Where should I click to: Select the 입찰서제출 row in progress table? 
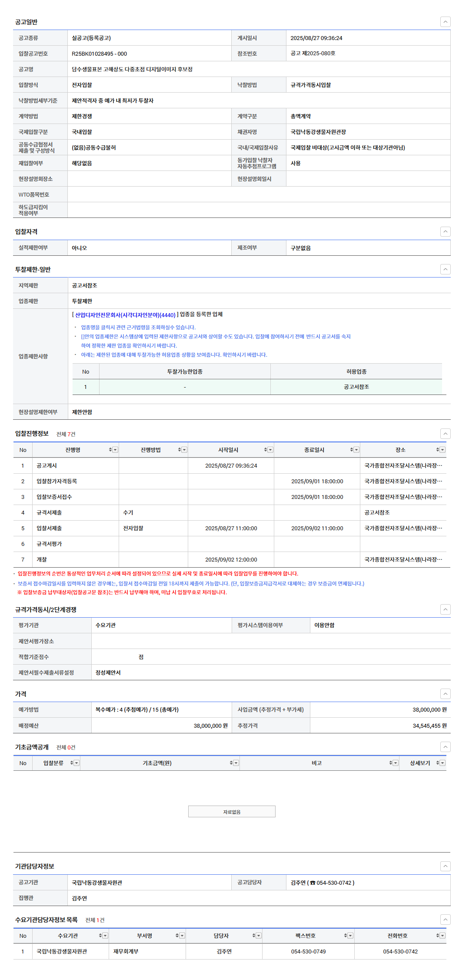pyautogui.click(x=49, y=528)
